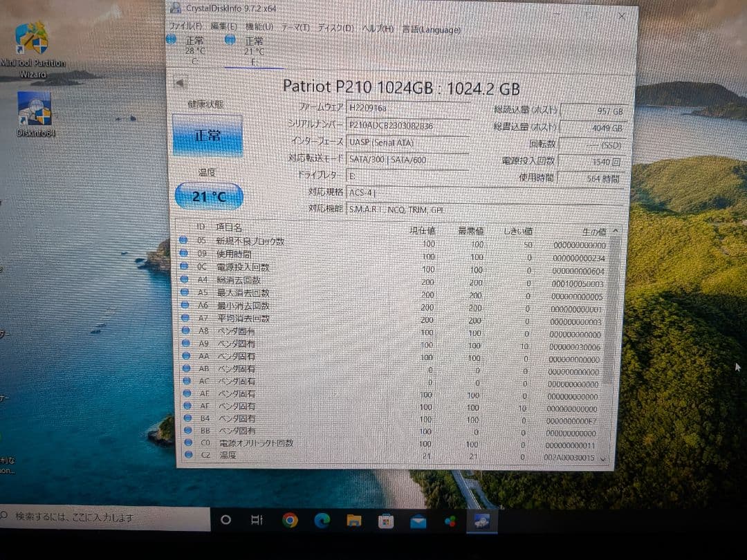Open the ヘルプ(H) menu
747x560 pixels.
375,27
